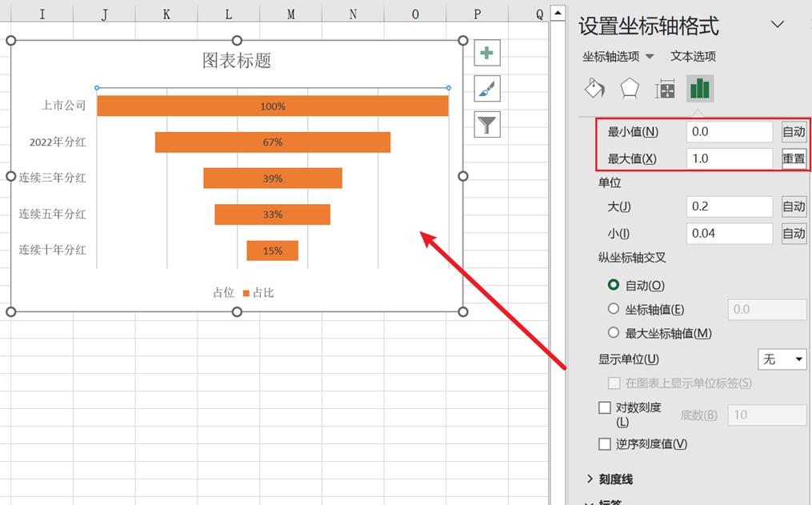Click the 坐标轴值 value field
Image resolution: width=812 pixels, height=505 pixels.
coord(767,309)
